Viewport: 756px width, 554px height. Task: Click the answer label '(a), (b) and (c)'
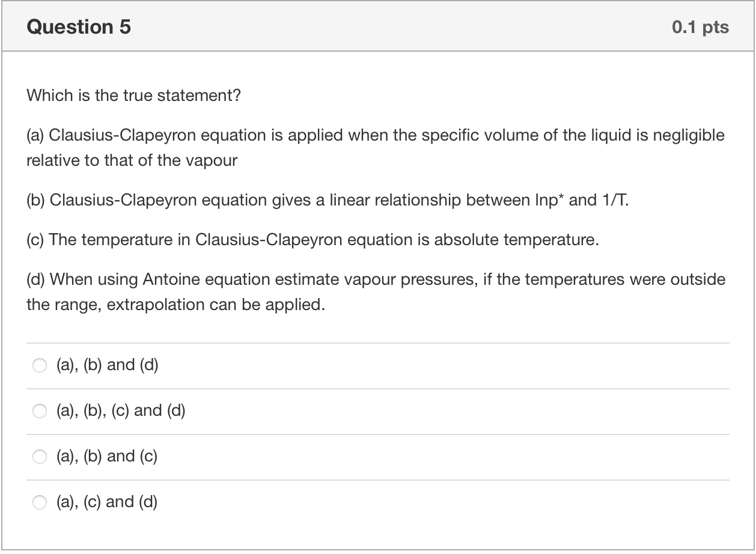107,456
